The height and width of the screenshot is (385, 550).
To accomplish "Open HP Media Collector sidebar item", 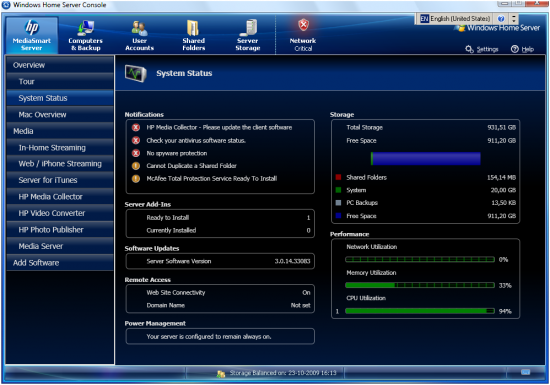I will pyautogui.click(x=60, y=197).
